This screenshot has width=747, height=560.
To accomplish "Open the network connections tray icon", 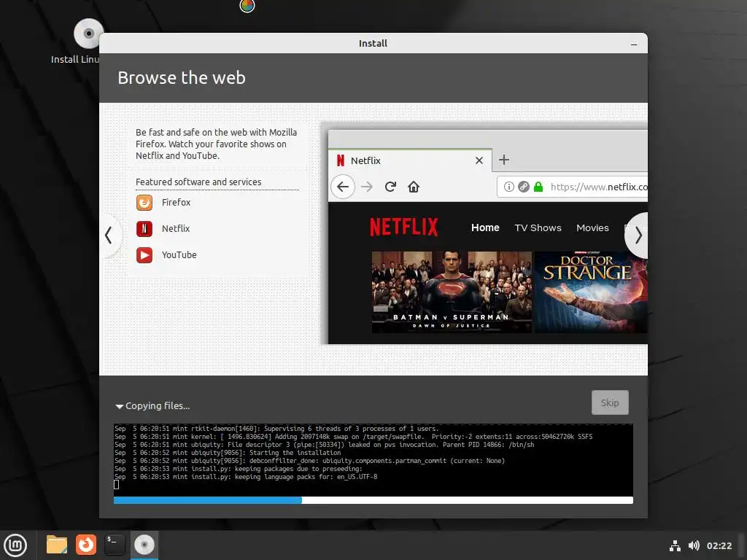I will coord(675,545).
